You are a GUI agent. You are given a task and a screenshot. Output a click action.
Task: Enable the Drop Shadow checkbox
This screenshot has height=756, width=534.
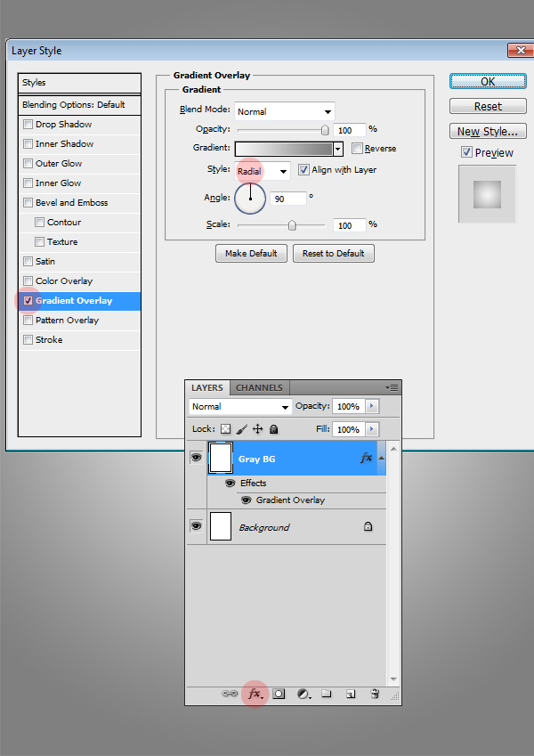[x=28, y=125]
